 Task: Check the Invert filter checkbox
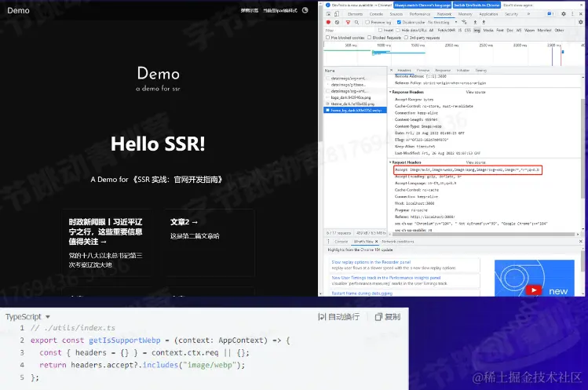point(380,31)
